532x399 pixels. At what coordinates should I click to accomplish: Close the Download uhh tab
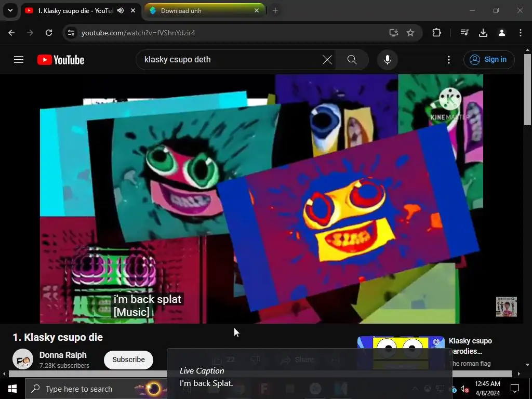click(257, 10)
